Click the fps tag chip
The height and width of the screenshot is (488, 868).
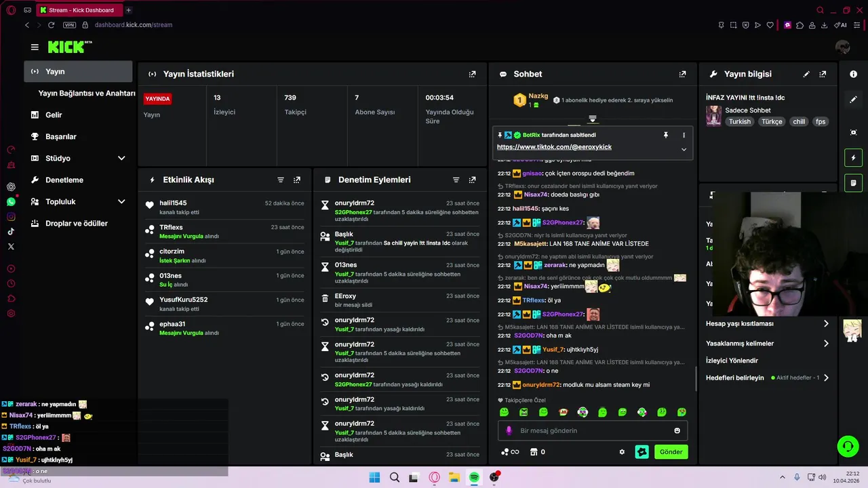pyautogui.click(x=821, y=122)
